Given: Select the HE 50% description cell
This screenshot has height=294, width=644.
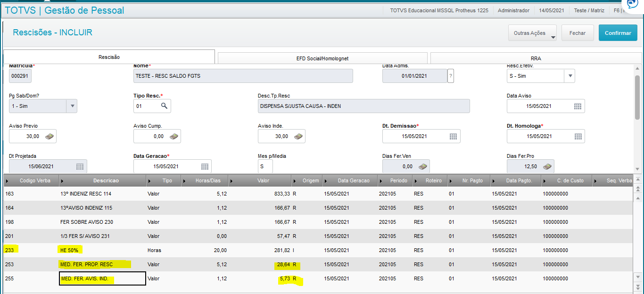Looking at the screenshot, I should [103, 250].
